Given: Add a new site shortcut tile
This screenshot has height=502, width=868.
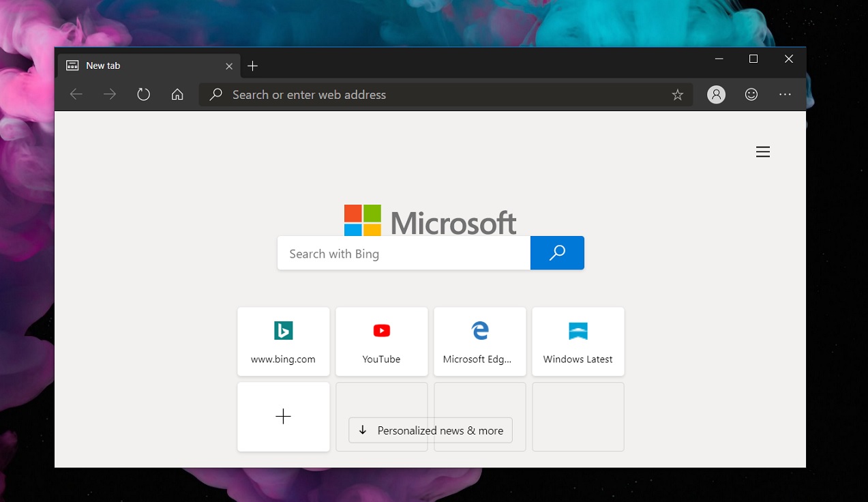Looking at the screenshot, I should (x=283, y=416).
